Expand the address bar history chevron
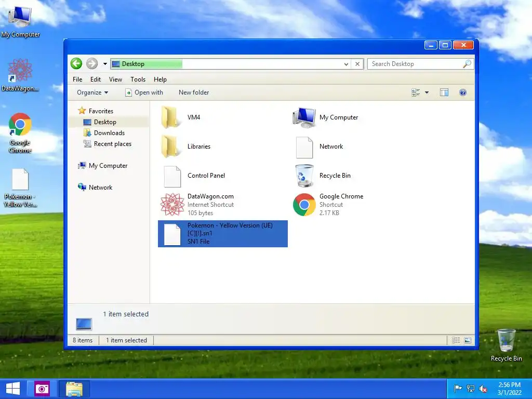 pyautogui.click(x=346, y=64)
